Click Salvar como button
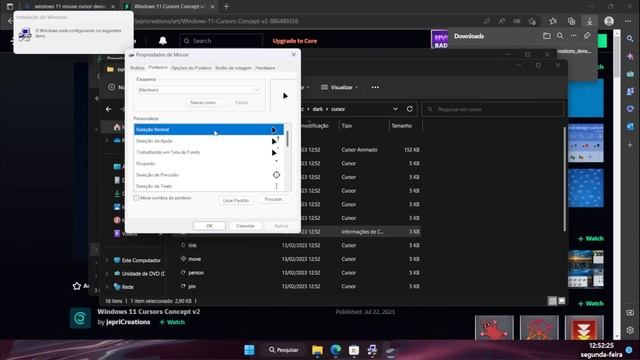The width and height of the screenshot is (640, 360). coord(204,102)
